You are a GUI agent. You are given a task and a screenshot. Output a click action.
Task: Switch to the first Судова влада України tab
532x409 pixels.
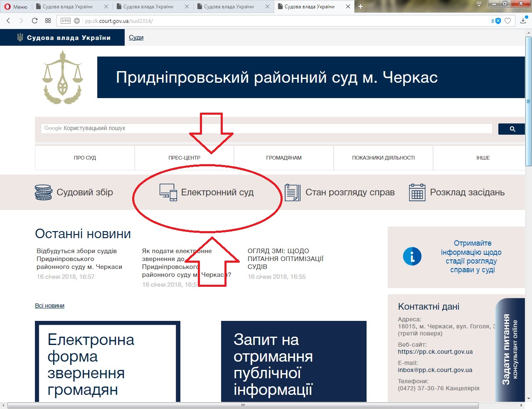(68, 7)
